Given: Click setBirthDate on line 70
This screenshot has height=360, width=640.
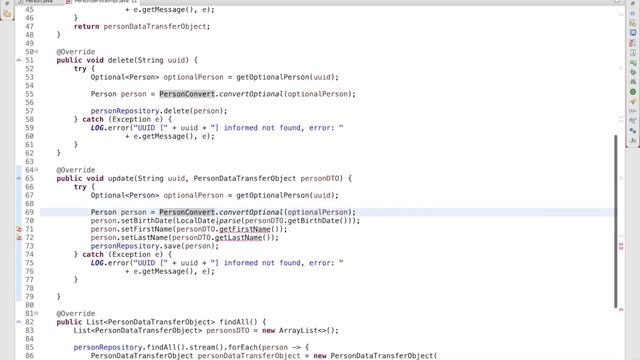Looking at the screenshot, I should point(146,220).
